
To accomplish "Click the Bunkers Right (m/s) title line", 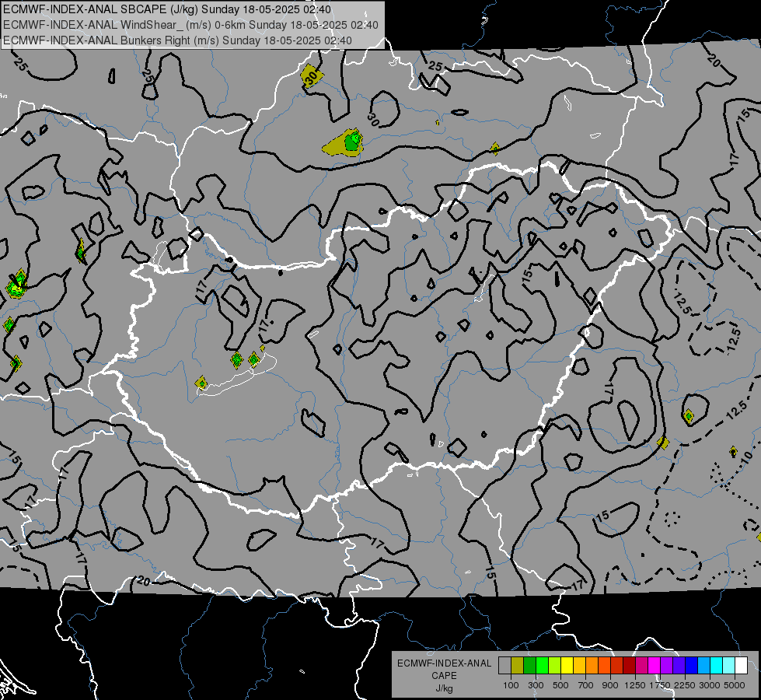I will tap(177, 40).
